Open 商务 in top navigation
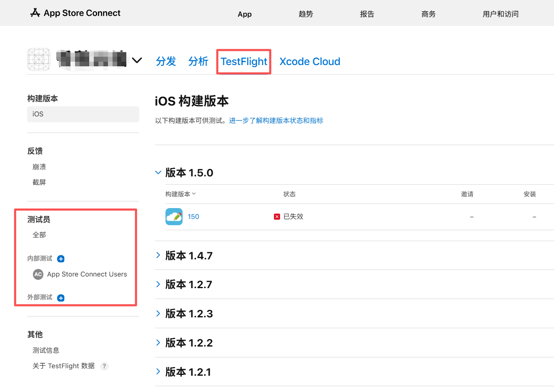Image resolution: width=554 pixels, height=392 pixels. pos(428,14)
